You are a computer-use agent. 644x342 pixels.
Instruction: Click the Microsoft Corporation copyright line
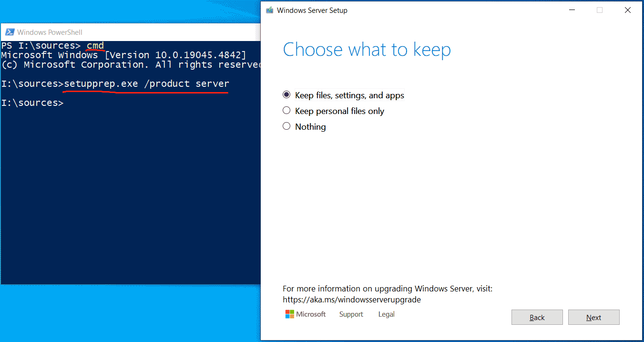(x=131, y=65)
